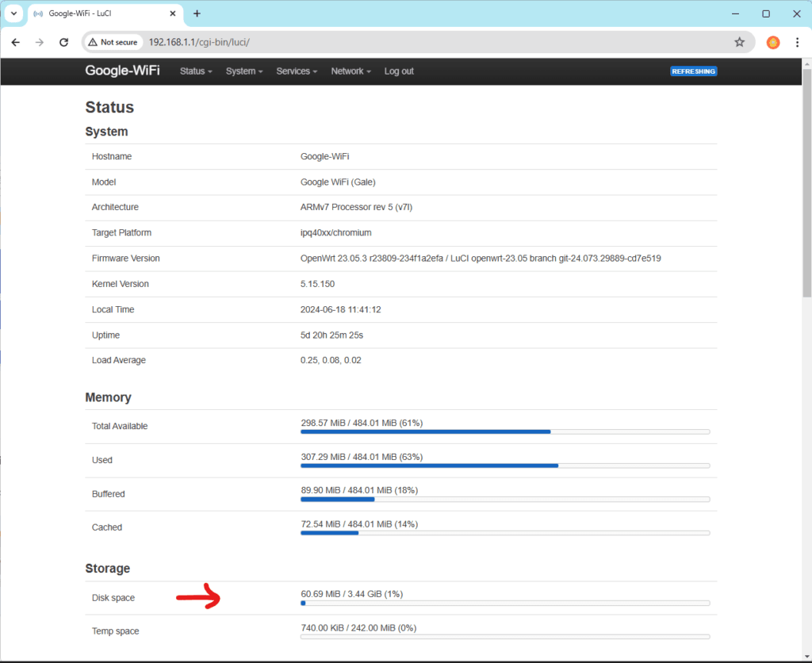812x663 pixels.
Task: Click the Hostname value Google-WiFi
Action: (x=324, y=156)
